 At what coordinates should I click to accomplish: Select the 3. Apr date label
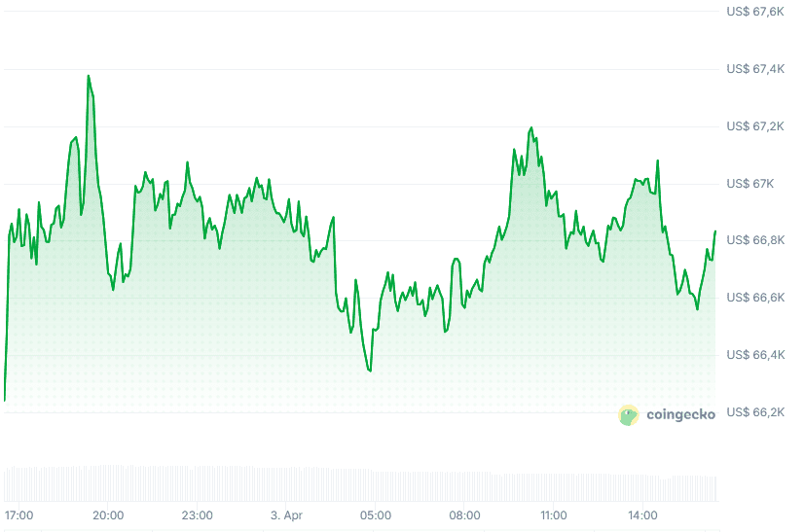pos(287,514)
